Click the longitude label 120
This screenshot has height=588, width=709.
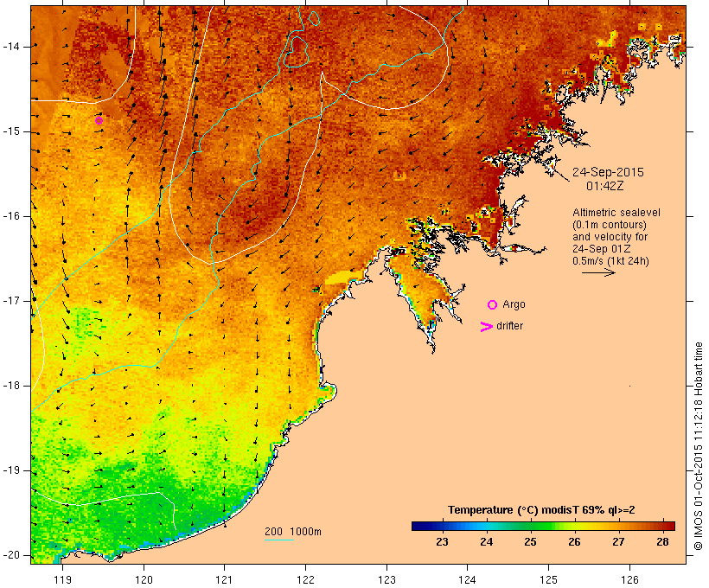tap(144, 579)
